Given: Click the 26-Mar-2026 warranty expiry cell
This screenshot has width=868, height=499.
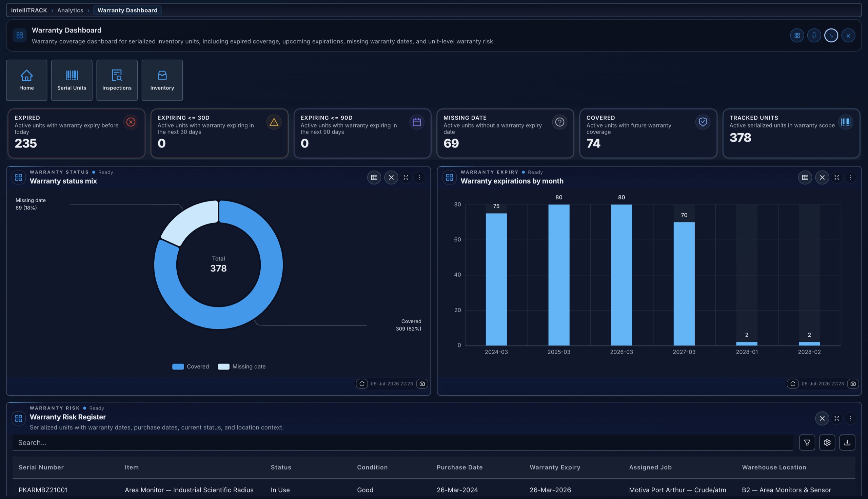Looking at the screenshot, I should click(550, 490).
